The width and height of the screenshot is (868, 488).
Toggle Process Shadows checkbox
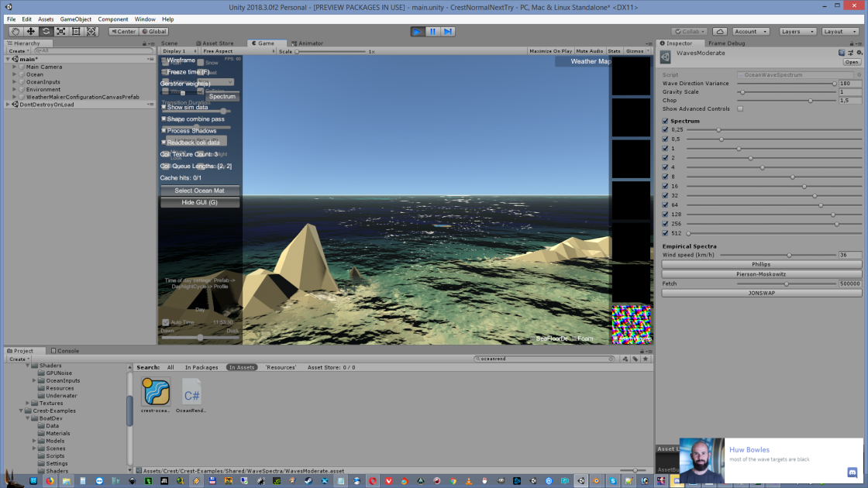click(164, 131)
